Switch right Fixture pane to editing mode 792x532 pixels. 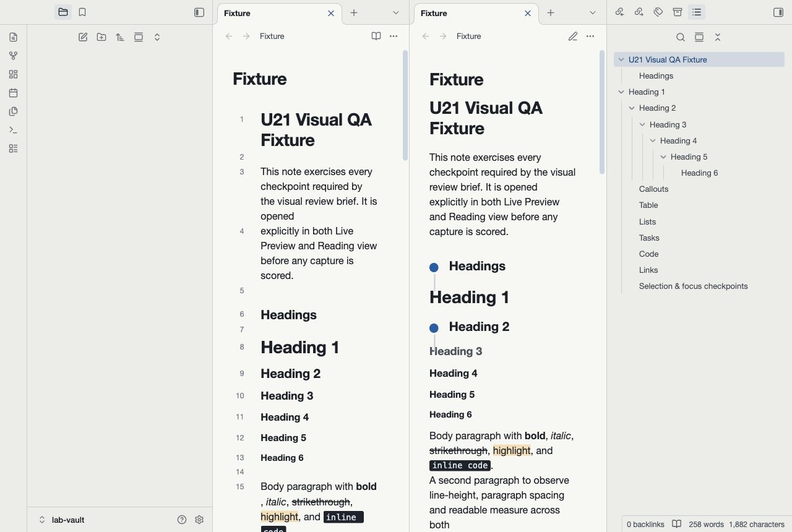pos(573,36)
